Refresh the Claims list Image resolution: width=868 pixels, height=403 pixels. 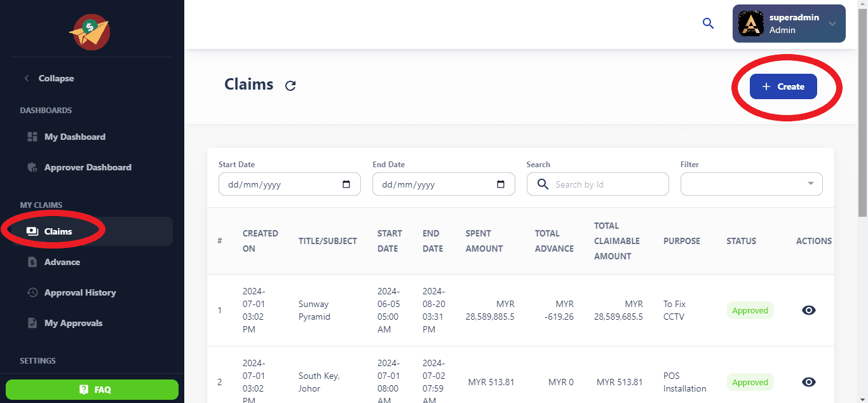click(290, 86)
